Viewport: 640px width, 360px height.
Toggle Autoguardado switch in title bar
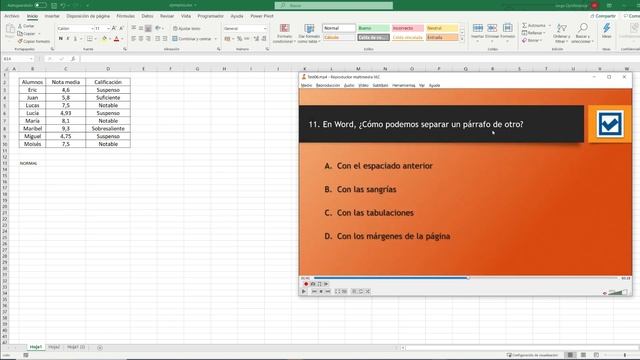point(40,5)
